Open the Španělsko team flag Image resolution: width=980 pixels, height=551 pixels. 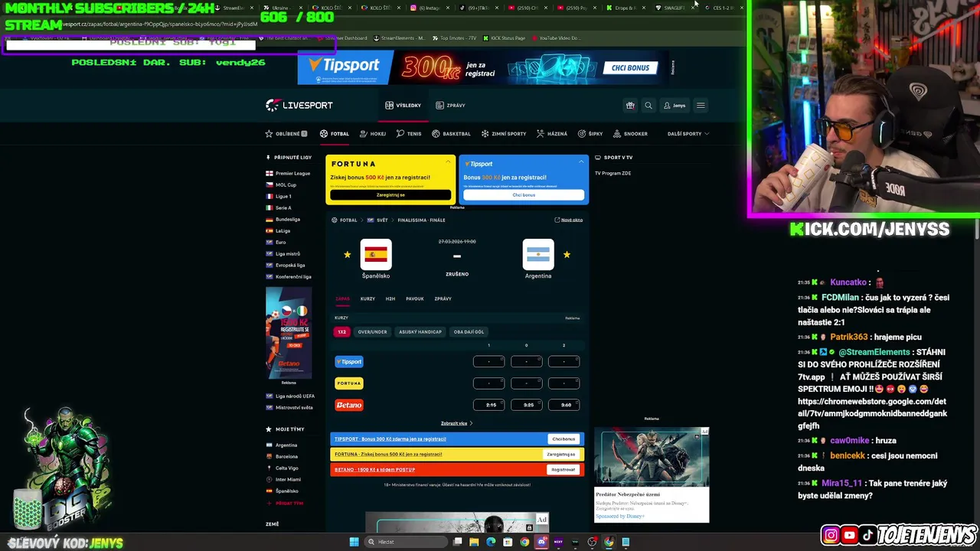(x=376, y=255)
